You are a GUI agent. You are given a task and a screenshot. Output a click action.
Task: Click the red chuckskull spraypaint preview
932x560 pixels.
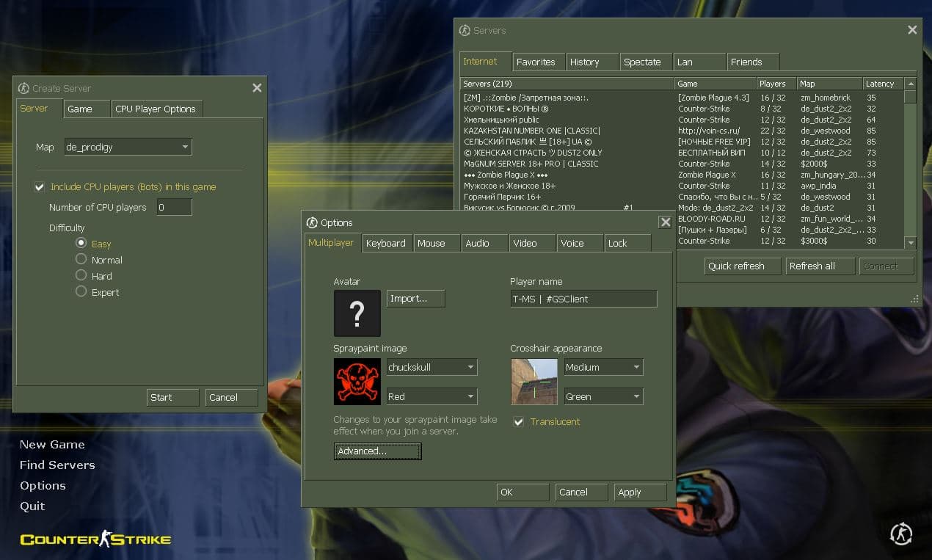tap(357, 382)
